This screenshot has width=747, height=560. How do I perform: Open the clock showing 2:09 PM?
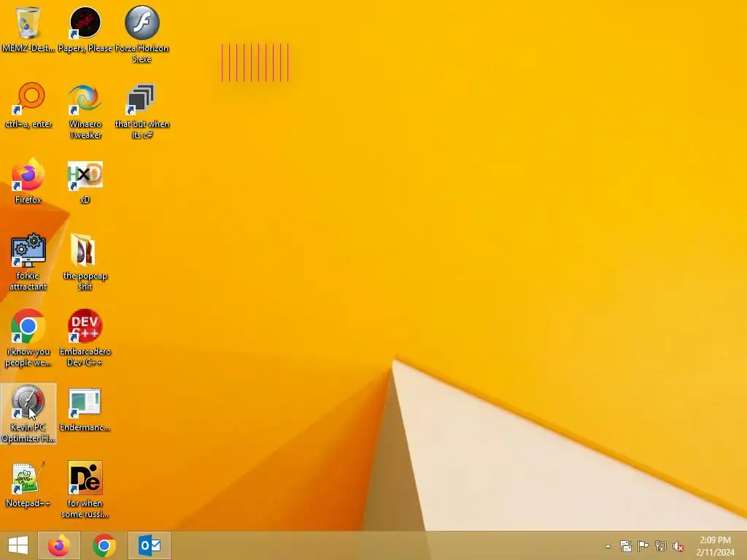coord(715,545)
